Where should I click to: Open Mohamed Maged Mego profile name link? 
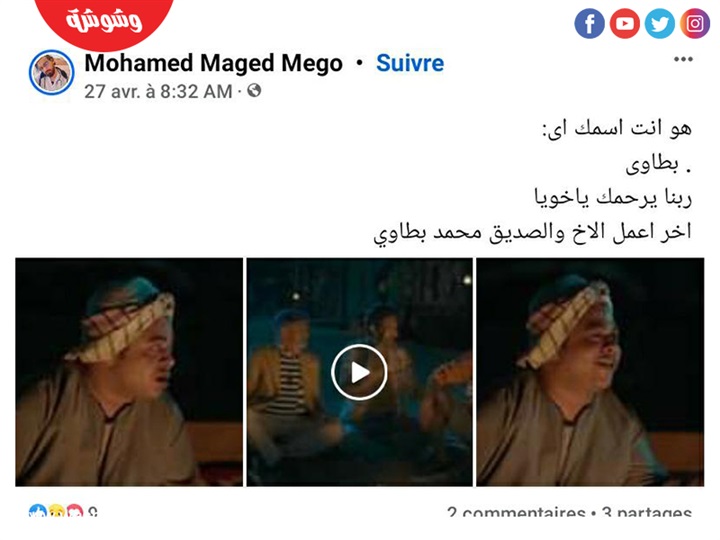point(214,63)
